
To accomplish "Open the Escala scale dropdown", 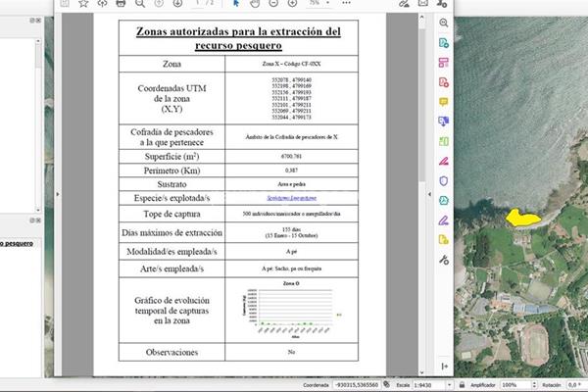I will (x=450, y=385).
